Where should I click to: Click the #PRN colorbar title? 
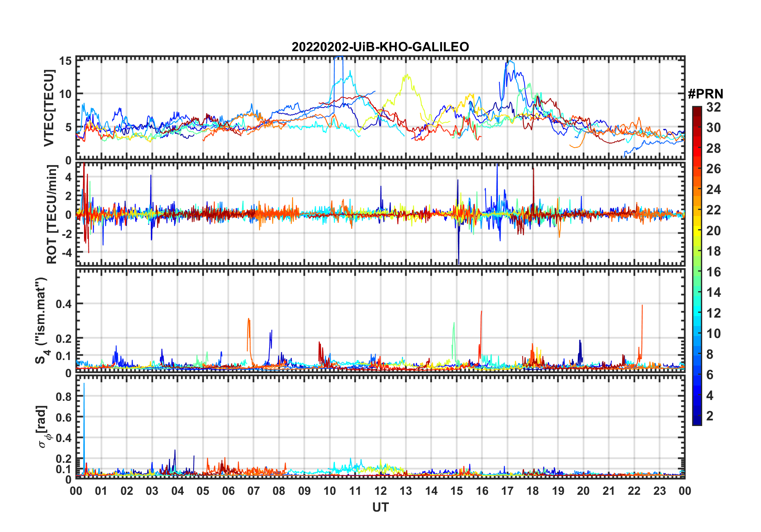pos(705,94)
